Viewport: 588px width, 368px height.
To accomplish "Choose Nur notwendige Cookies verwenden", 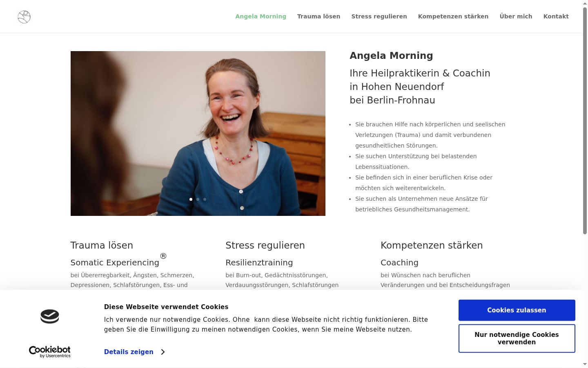I will tap(517, 338).
